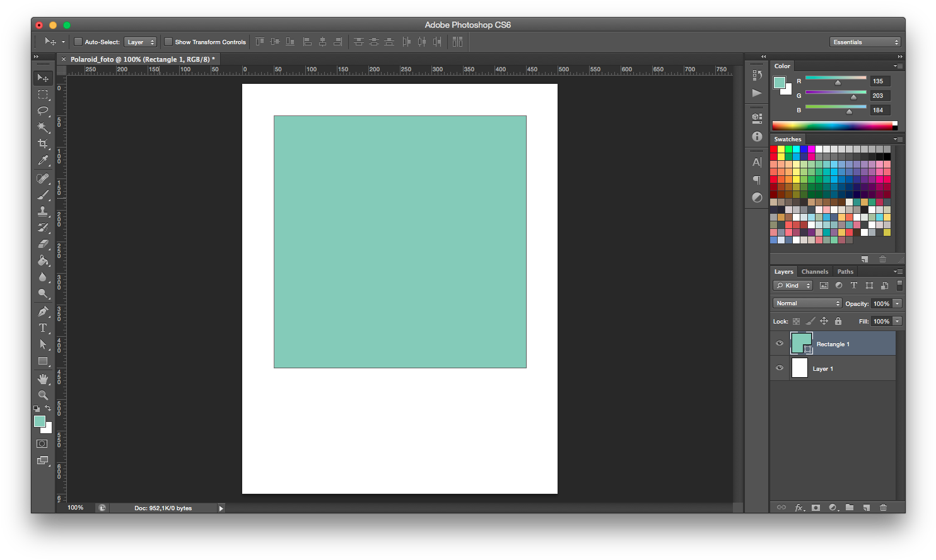Screen dimensions: 936x560
Task: Toggle lock transparent pixels
Action: [x=797, y=321]
